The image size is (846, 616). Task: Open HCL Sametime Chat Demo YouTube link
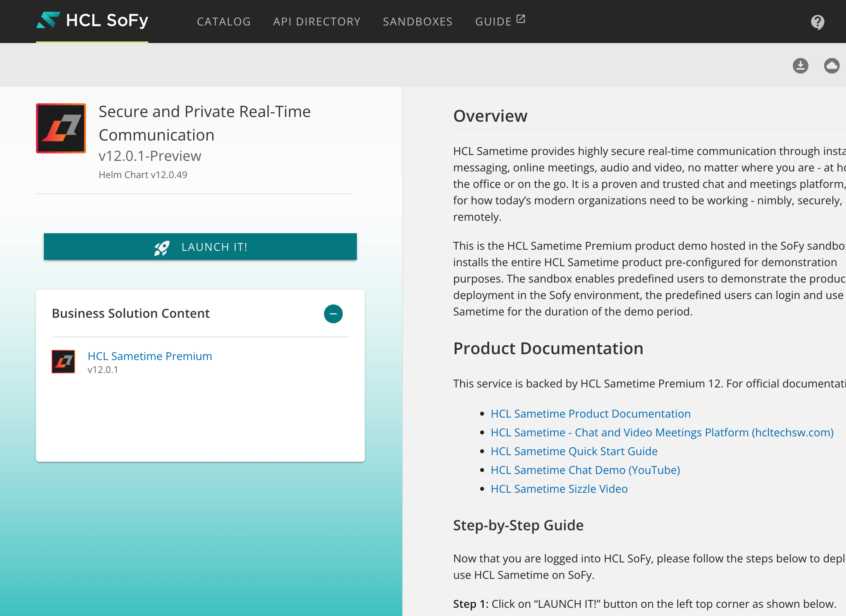[x=585, y=470]
